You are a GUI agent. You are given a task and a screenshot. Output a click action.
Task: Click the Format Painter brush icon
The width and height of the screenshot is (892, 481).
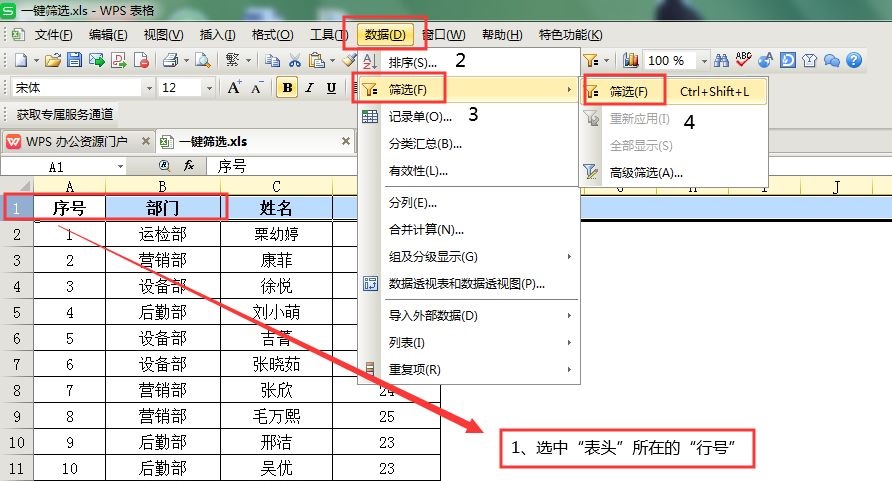[x=349, y=59]
